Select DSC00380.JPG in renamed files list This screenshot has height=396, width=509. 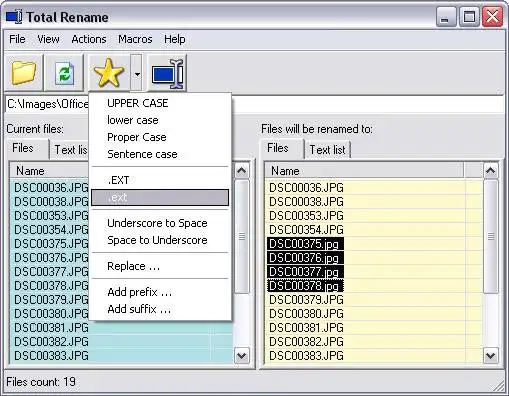click(x=306, y=314)
